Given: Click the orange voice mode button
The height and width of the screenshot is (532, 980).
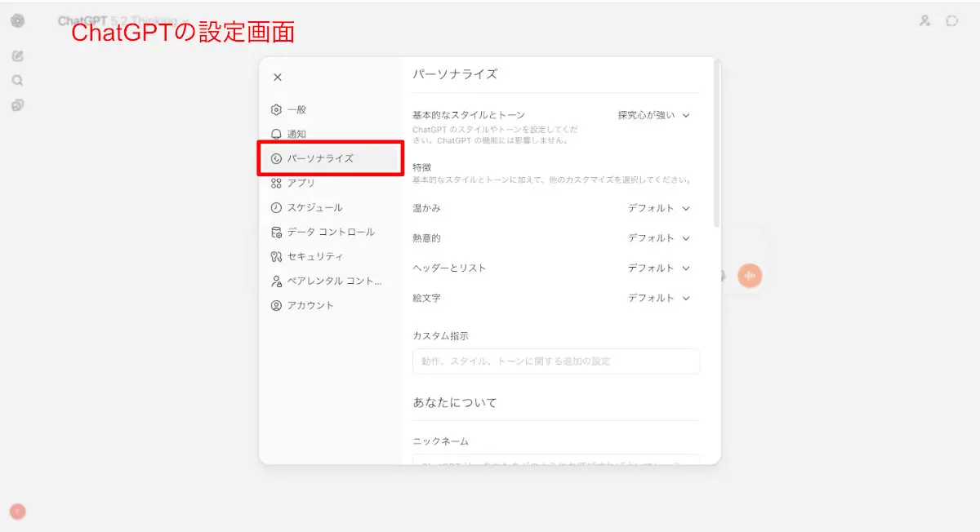Looking at the screenshot, I should click(750, 276).
